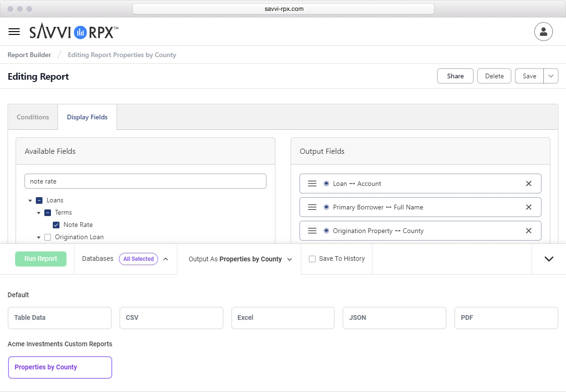Check the Origination Loan checkbox
This screenshot has width=566, height=392.
(x=48, y=237)
